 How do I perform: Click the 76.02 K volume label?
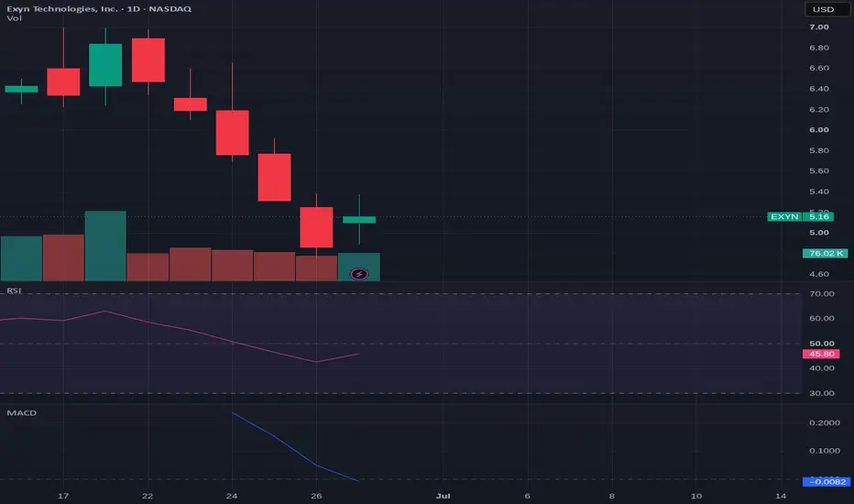click(825, 253)
